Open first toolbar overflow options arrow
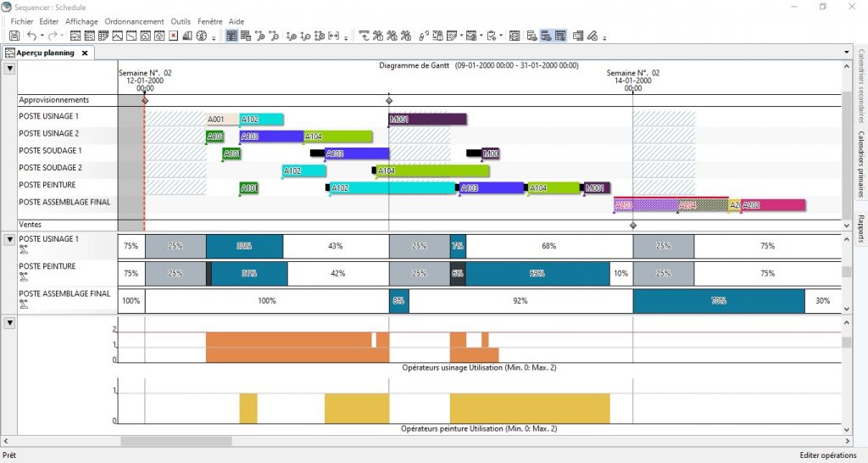This screenshot has height=463, width=868. tap(214, 38)
